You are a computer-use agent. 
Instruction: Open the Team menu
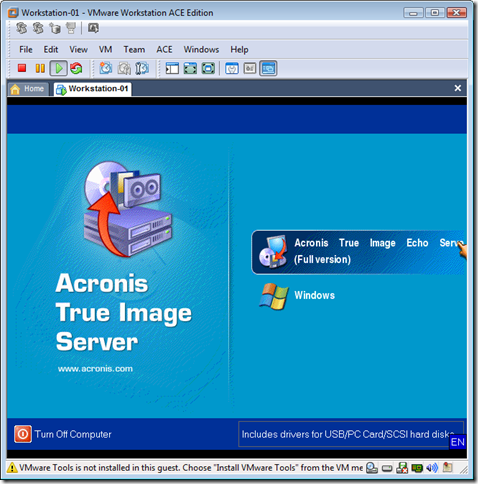tap(134, 49)
